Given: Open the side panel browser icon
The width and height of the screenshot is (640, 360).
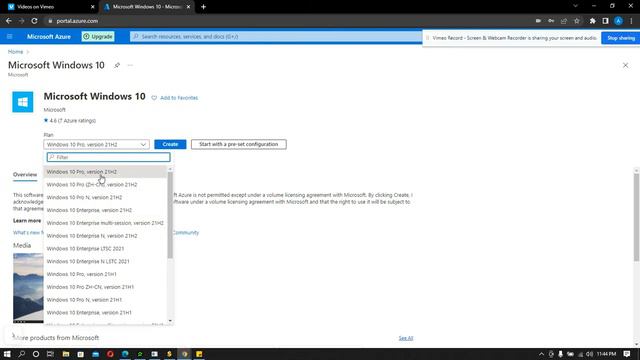Looking at the screenshot, I should click(x=605, y=21).
